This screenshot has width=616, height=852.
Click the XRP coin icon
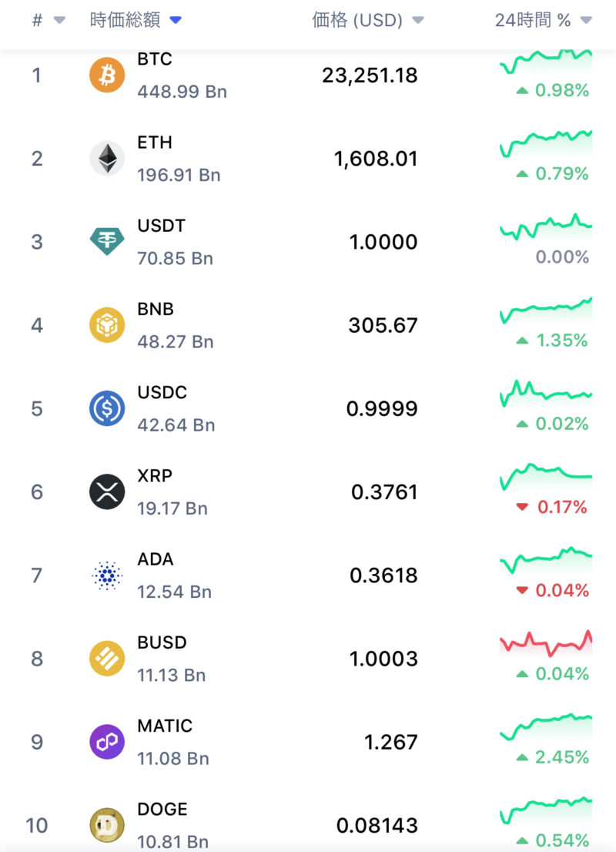coord(107,491)
